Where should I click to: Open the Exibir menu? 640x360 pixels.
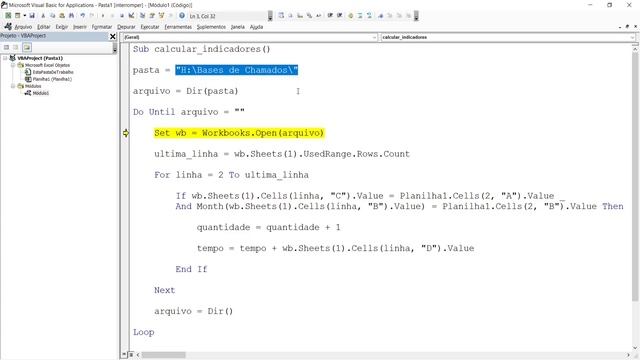62,27
